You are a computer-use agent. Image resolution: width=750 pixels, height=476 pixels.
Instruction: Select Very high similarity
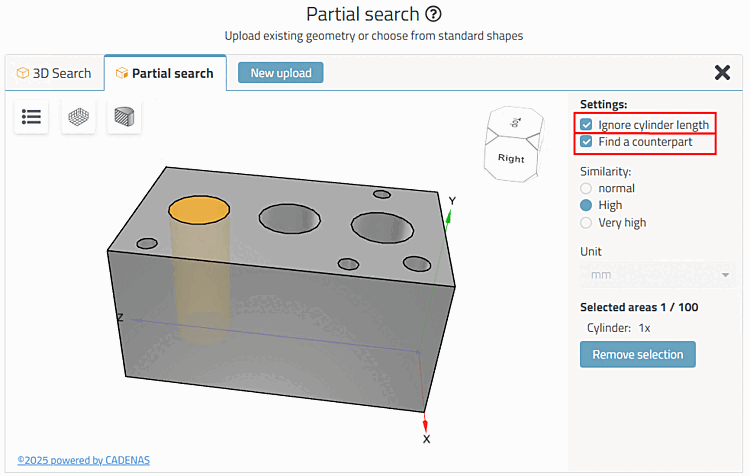[587, 223]
